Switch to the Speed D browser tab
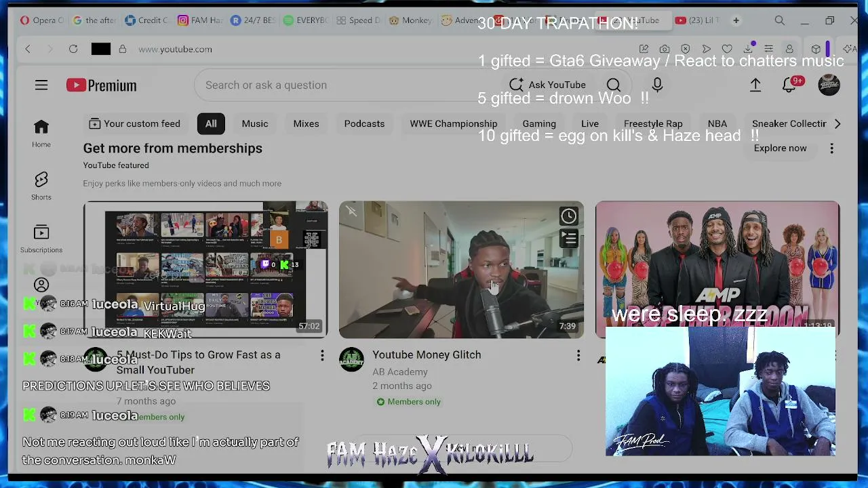Viewport: 868px width, 488px height. click(x=358, y=20)
